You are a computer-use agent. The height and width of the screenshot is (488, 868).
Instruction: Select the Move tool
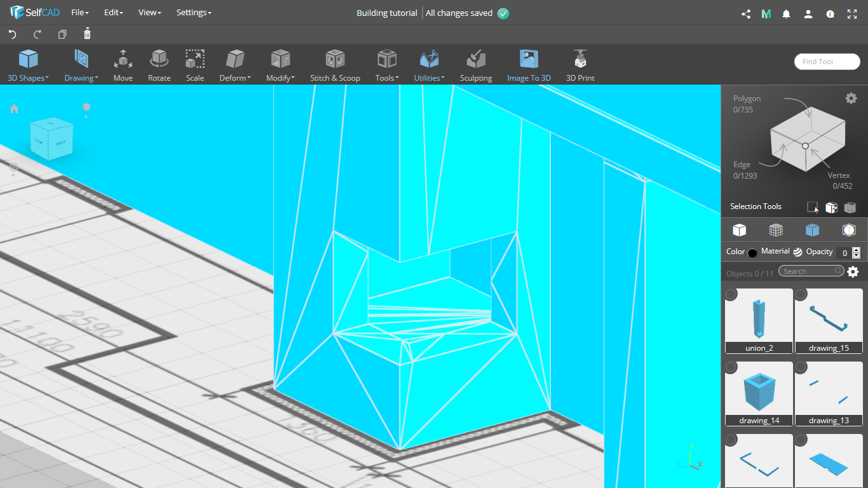click(x=123, y=66)
